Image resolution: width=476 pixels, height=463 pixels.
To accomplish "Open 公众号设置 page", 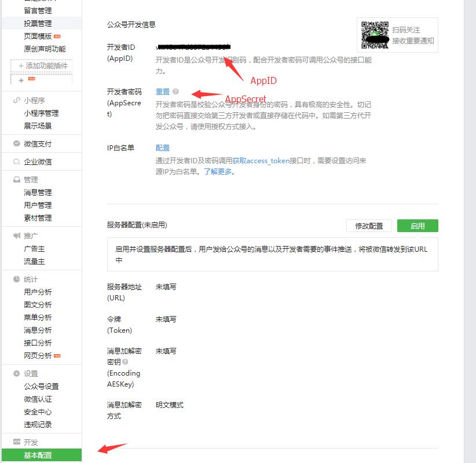I will [41, 387].
